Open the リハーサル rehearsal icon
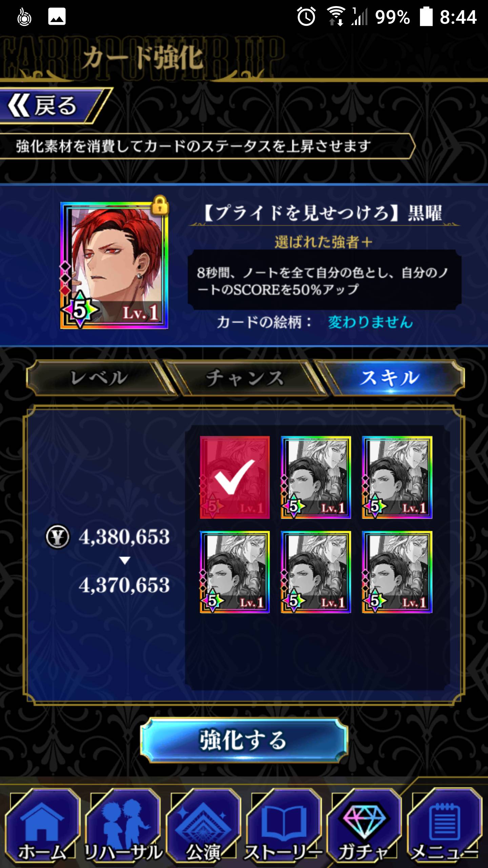488x868 pixels. click(123, 827)
